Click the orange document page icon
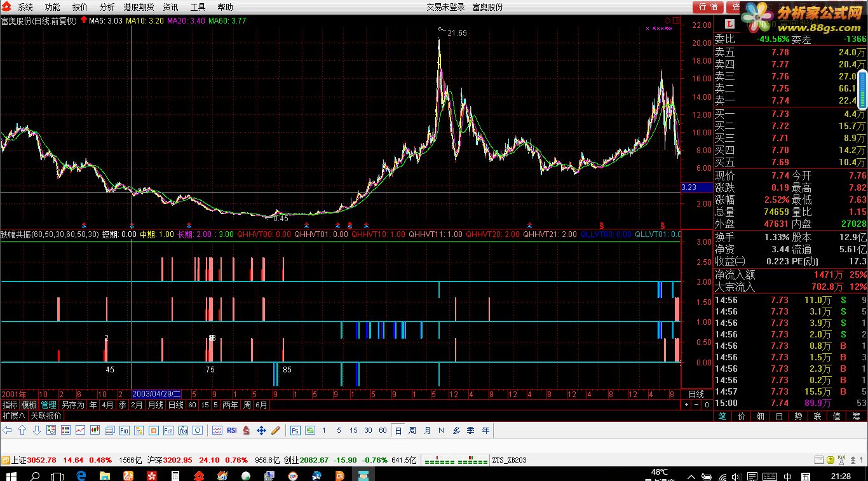 point(153,430)
